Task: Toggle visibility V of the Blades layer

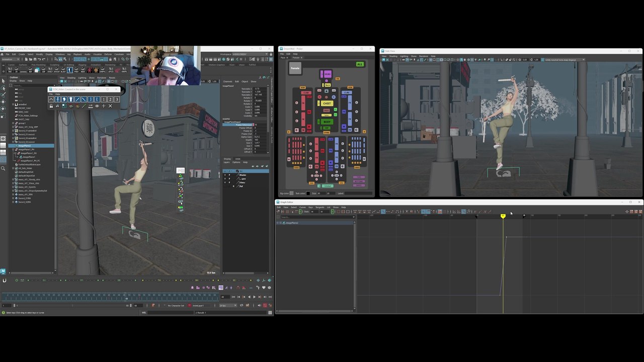Action: pyautogui.click(x=225, y=175)
